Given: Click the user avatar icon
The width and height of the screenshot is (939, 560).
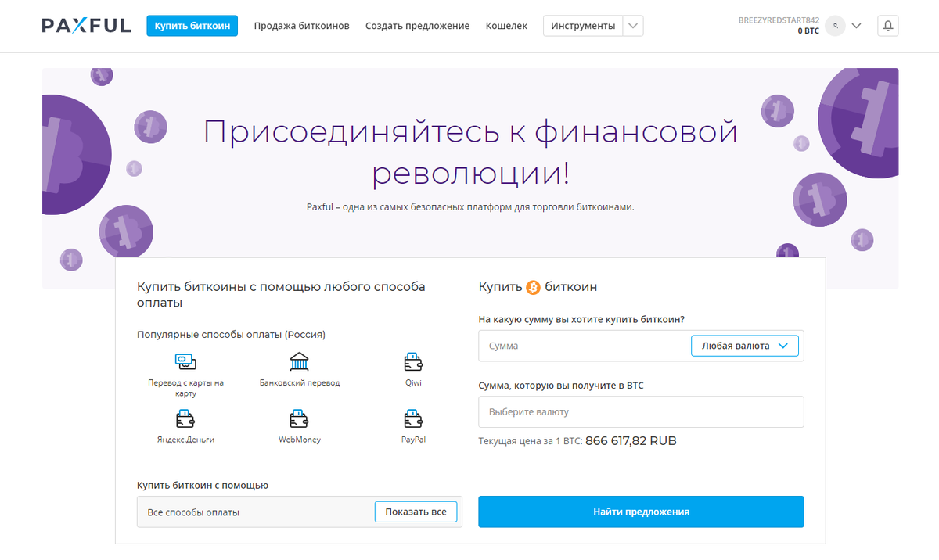Looking at the screenshot, I should (x=835, y=26).
